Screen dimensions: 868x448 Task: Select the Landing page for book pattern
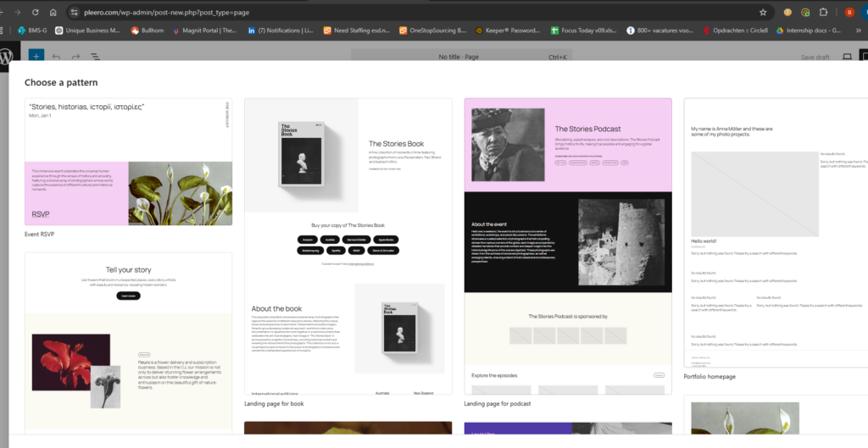[348, 246]
